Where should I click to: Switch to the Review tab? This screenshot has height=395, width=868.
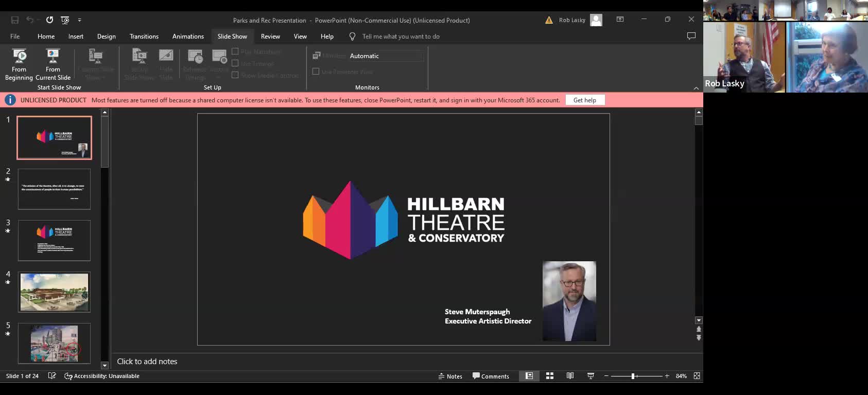pyautogui.click(x=270, y=37)
